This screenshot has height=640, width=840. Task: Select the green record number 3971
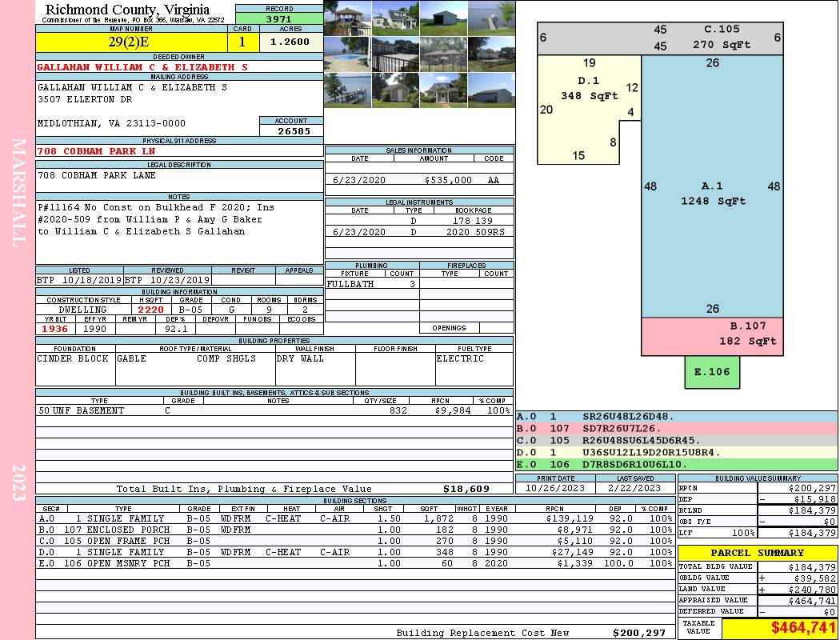279,18
